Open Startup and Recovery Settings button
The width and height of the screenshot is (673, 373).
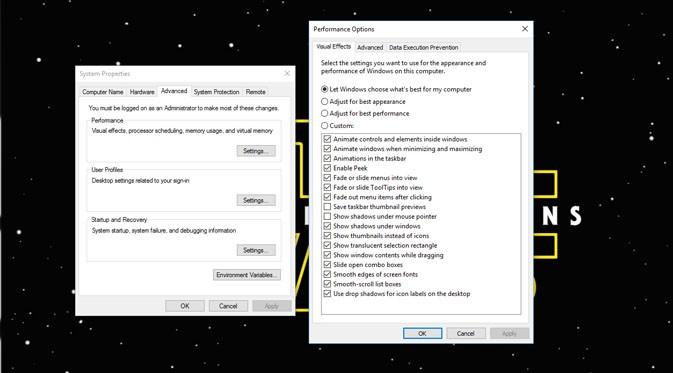pos(256,250)
